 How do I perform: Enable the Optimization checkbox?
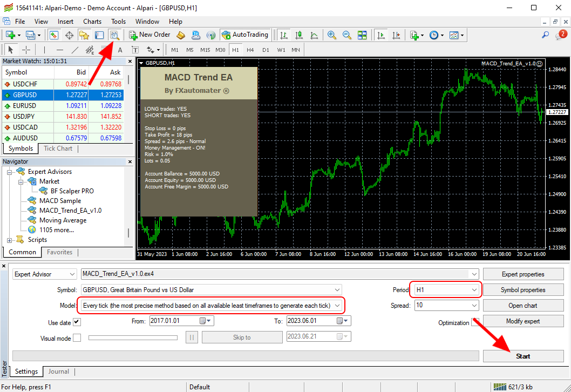[x=475, y=322]
